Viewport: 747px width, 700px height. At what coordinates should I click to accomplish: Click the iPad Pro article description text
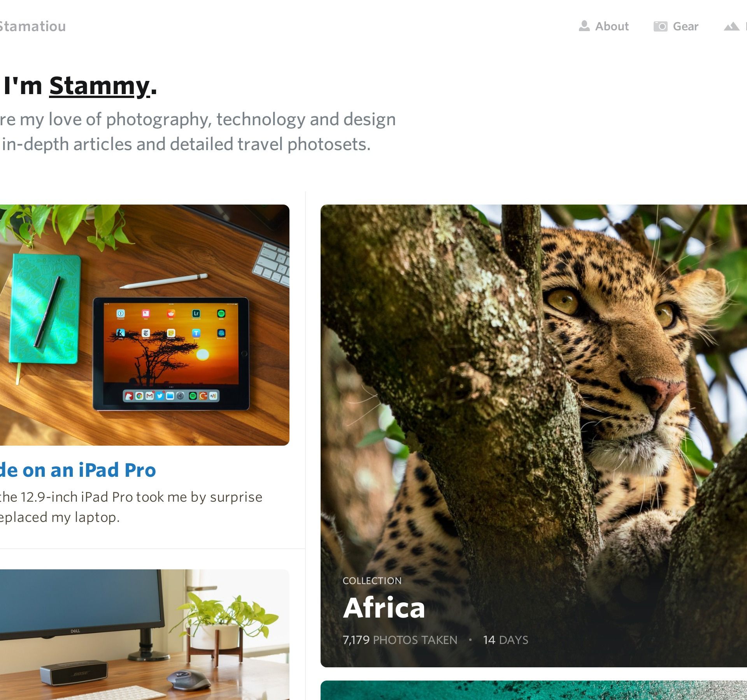131,507
